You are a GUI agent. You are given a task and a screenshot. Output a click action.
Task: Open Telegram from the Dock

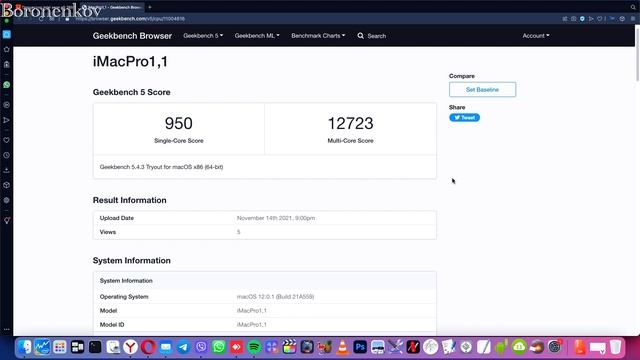tap(183, 347)
